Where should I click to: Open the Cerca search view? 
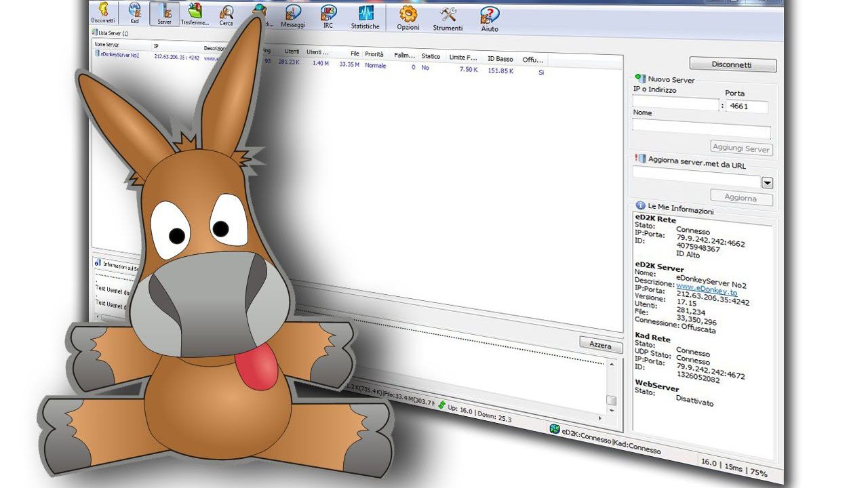pos(226,12)
